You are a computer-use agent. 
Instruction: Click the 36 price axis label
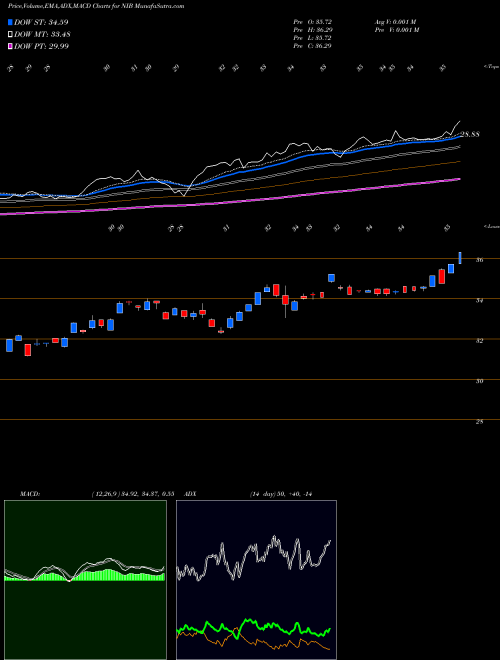click(x=479, y=260)
